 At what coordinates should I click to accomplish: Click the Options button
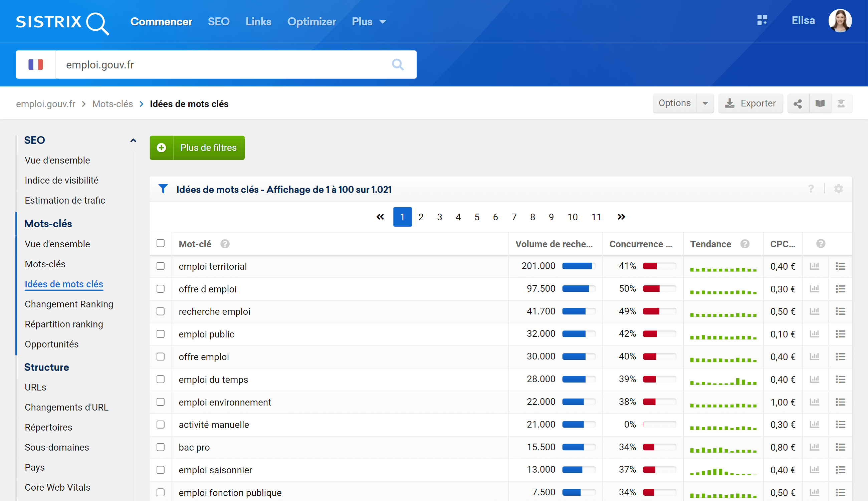675,103
